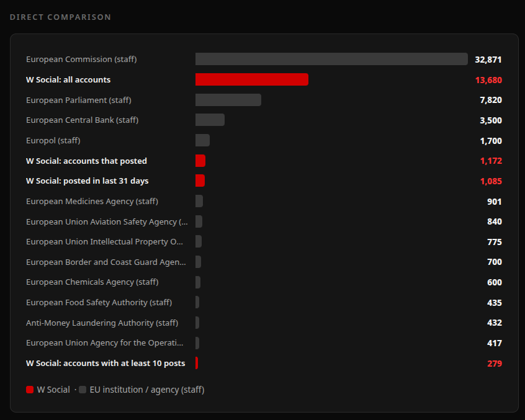Click the European Union Intellectual Property label
This screenshot has width=525, height=420.
[104, 241]
